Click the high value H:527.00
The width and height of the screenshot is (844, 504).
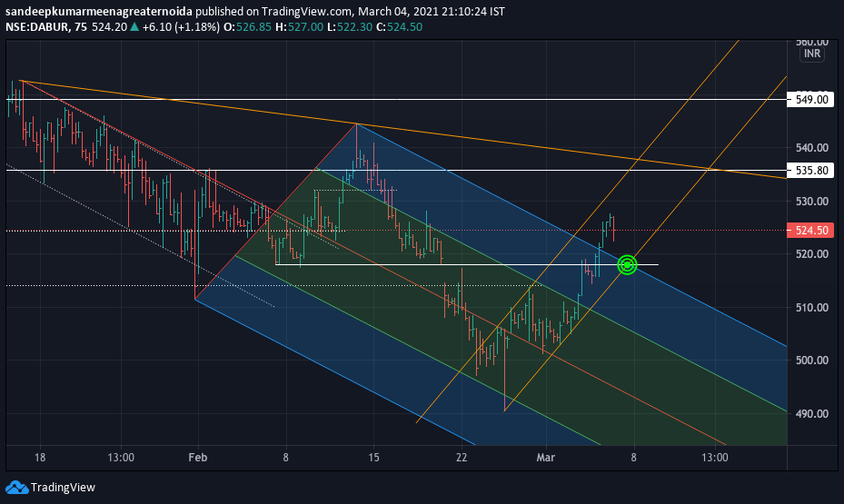[x=299, y=27]
